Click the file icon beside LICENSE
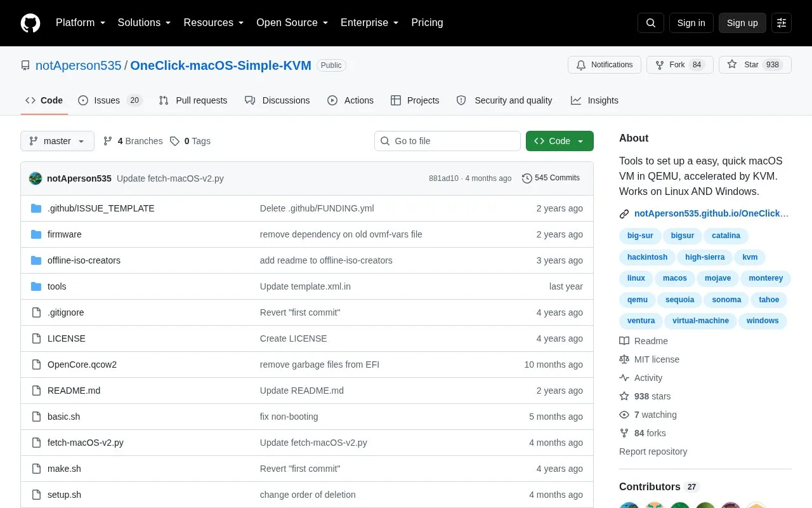 pos(36,338)
